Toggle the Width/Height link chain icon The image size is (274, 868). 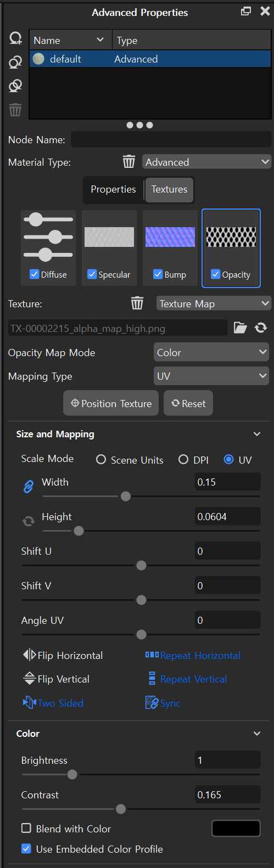[x=28, y=487]
